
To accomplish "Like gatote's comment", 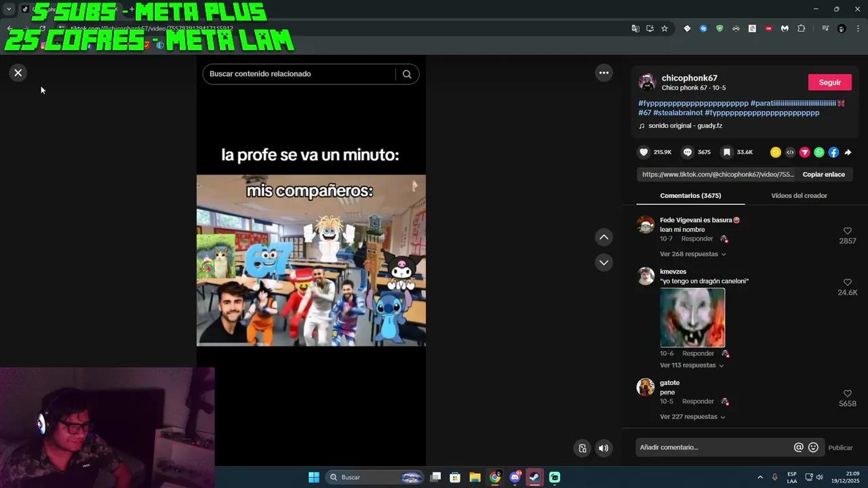I will pos(847,393).
